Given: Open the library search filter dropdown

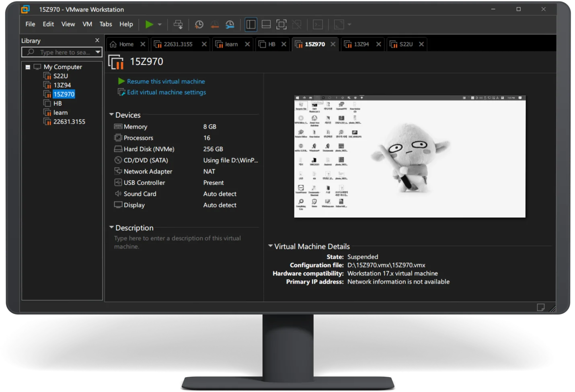Looking at the screenshot, I should (x=98, y=52).
